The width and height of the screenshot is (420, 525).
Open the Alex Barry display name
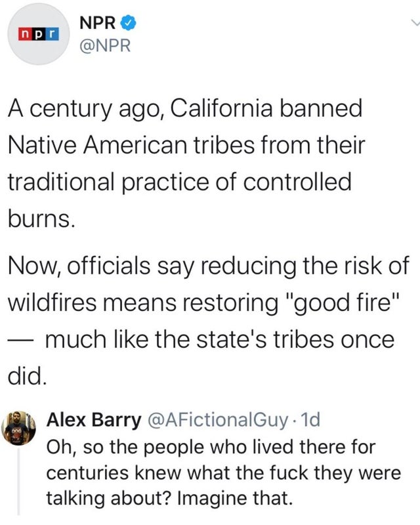tap(94, 420)
